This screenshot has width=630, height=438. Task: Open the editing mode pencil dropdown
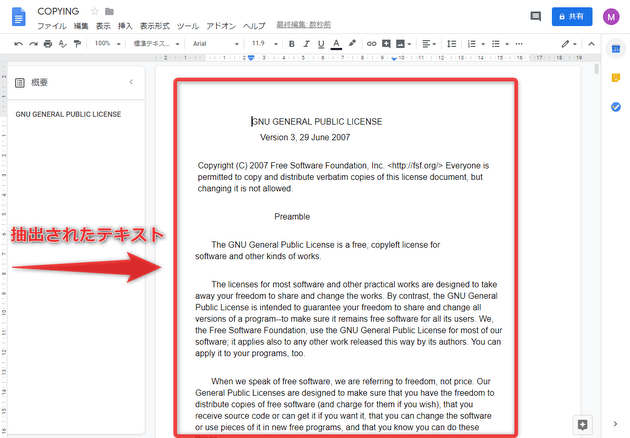point(569,44)
